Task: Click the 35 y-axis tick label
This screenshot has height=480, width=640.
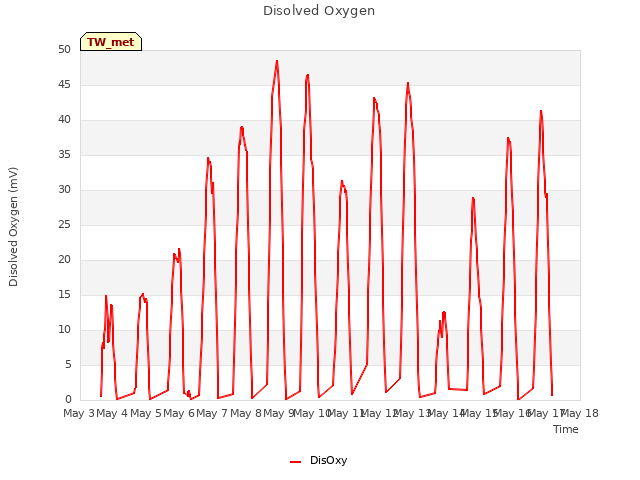Action: click(x=64, y=155)
